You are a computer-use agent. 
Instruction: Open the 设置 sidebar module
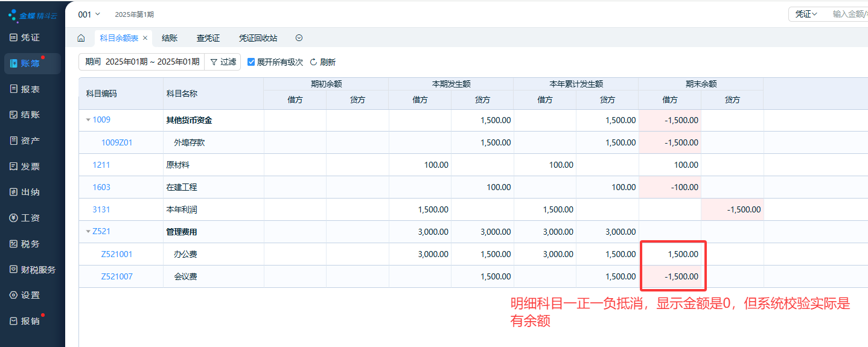(x=25, y=295)
